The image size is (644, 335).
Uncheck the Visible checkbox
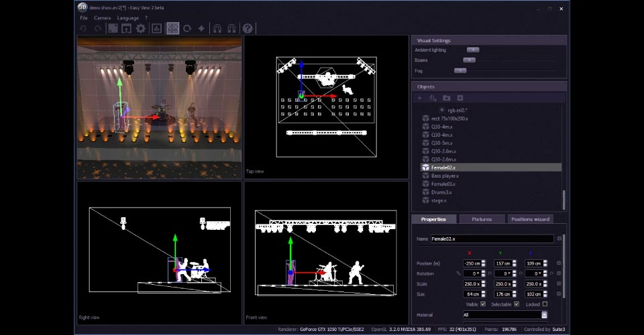[x=484, y=304]
